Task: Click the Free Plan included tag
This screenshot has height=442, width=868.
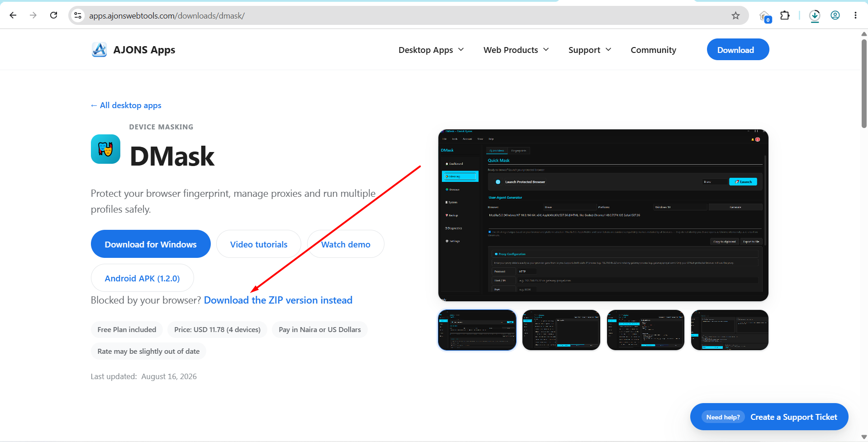Action: 127,329
